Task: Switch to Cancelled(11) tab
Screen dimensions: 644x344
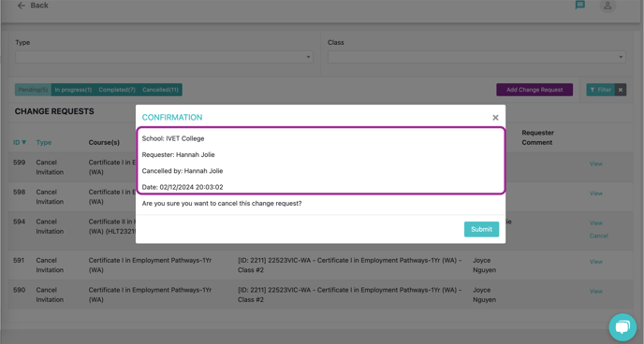Action: coord(161,90)
